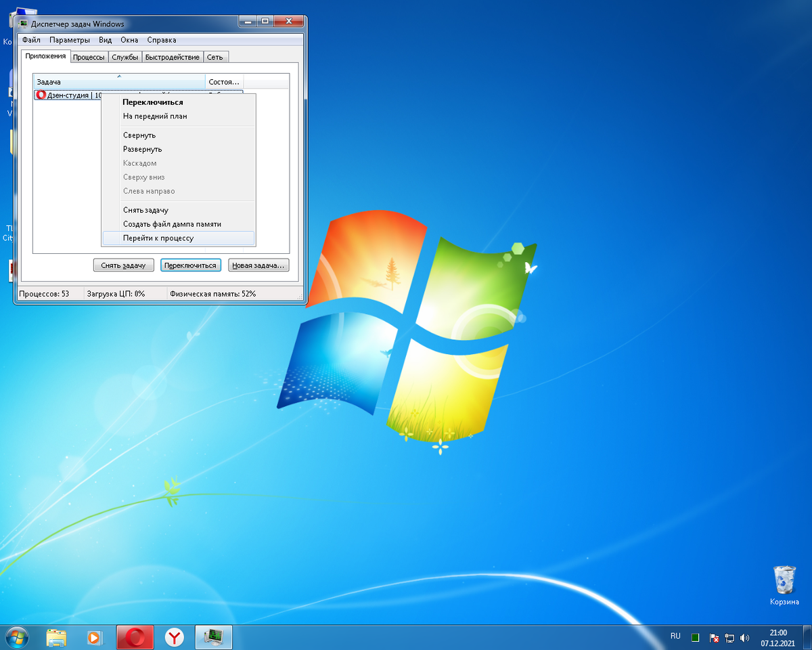Viewport: 812px width, 650px height.
Task: Close the Task Manager window
Action: tap(289, 22)
